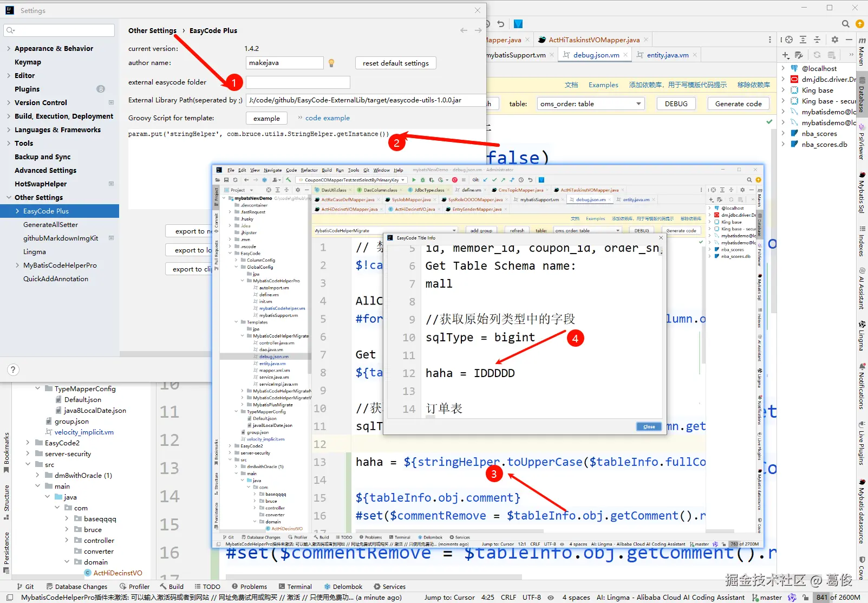Viewport: 868px width, 603px height.
Task: Expand the Version Control settings node
Action: click(x=9, y=102)
